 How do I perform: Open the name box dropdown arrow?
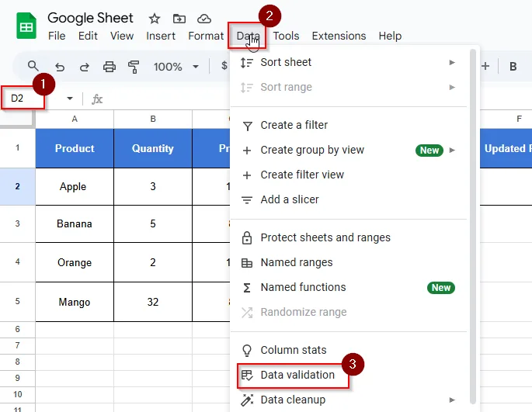(70, 99)
